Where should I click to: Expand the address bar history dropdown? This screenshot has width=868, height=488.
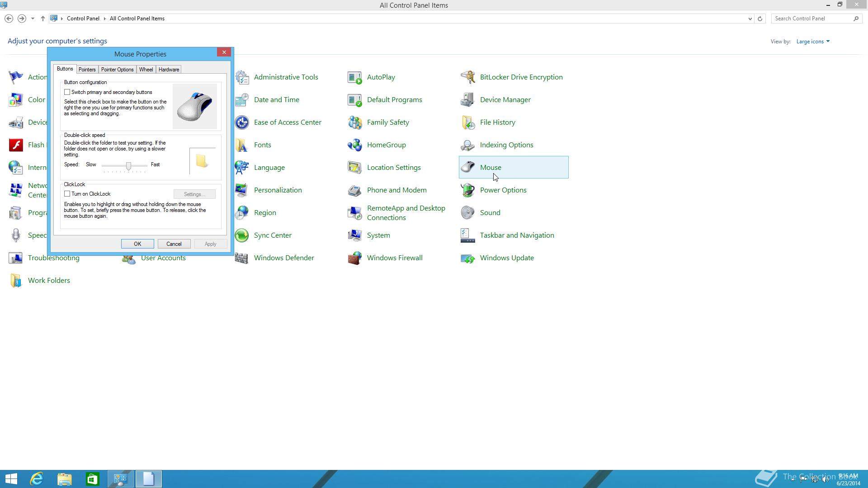(750, 19)
